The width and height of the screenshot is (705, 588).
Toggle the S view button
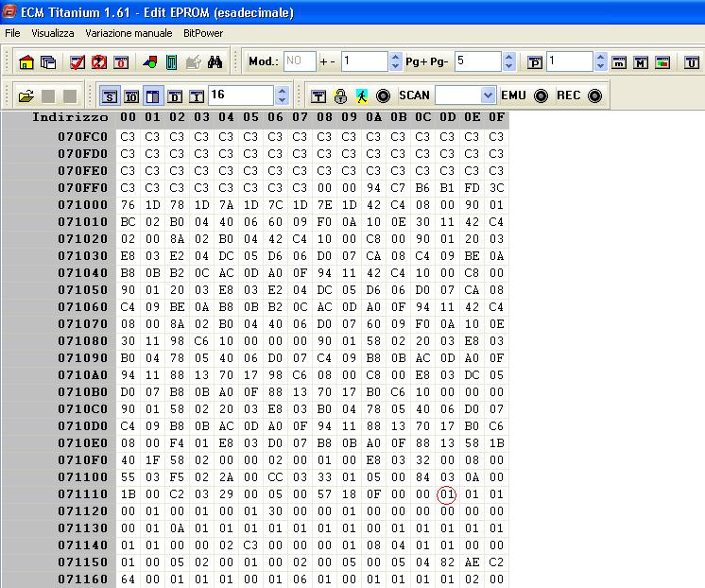coord(110,95)
